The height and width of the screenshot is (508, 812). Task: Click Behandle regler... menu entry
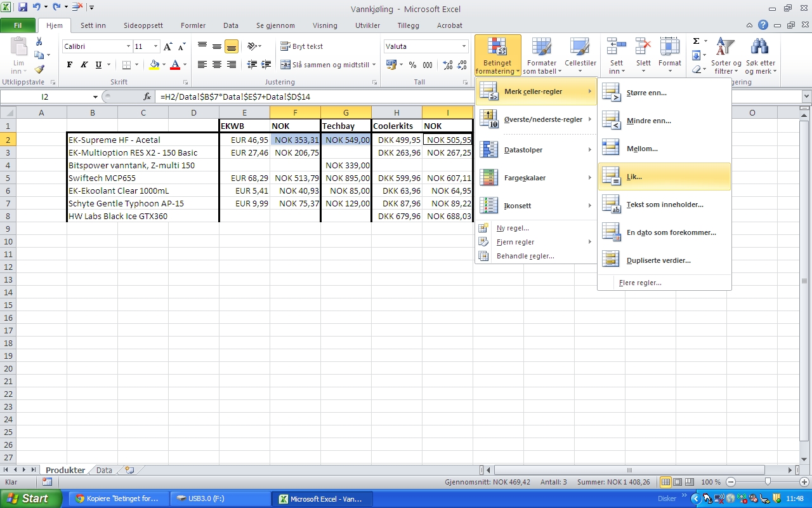[x=536, y=256]
